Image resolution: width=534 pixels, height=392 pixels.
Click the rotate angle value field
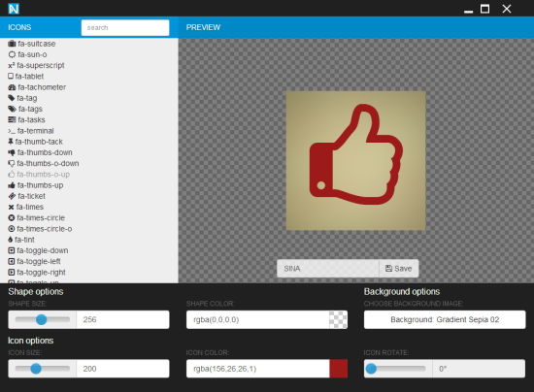click(x=479, y=369)
